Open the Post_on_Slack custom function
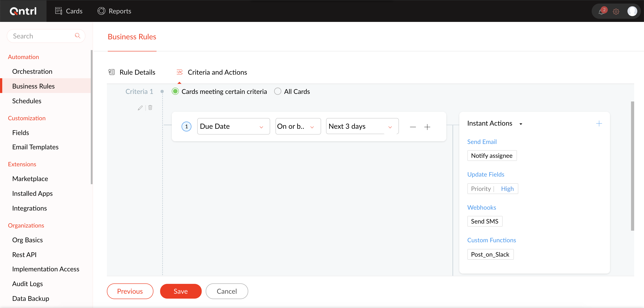 tap(490, 254)
